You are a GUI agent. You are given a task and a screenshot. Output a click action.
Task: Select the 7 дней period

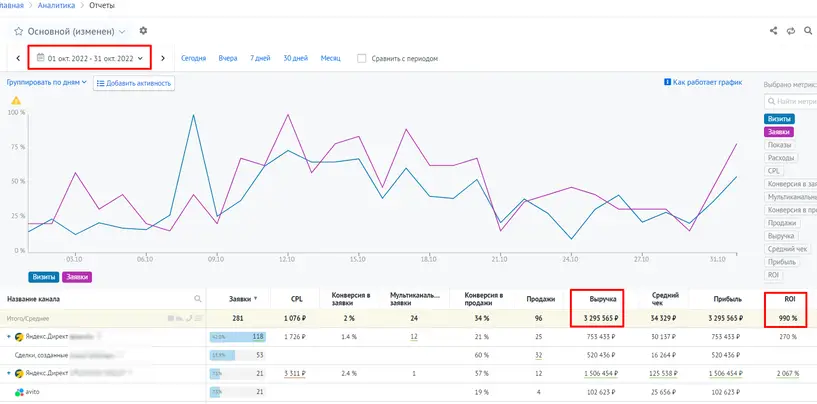coord(260,58)
